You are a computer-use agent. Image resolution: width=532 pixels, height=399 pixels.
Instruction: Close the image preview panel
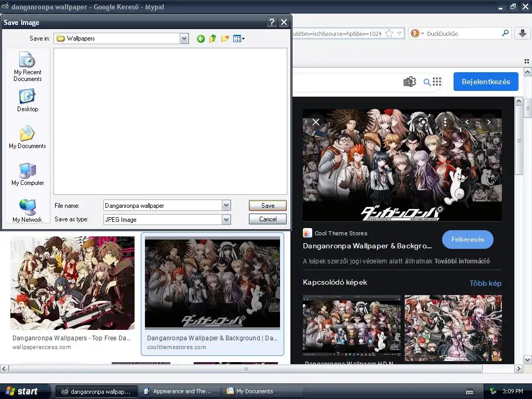point(315,122)
